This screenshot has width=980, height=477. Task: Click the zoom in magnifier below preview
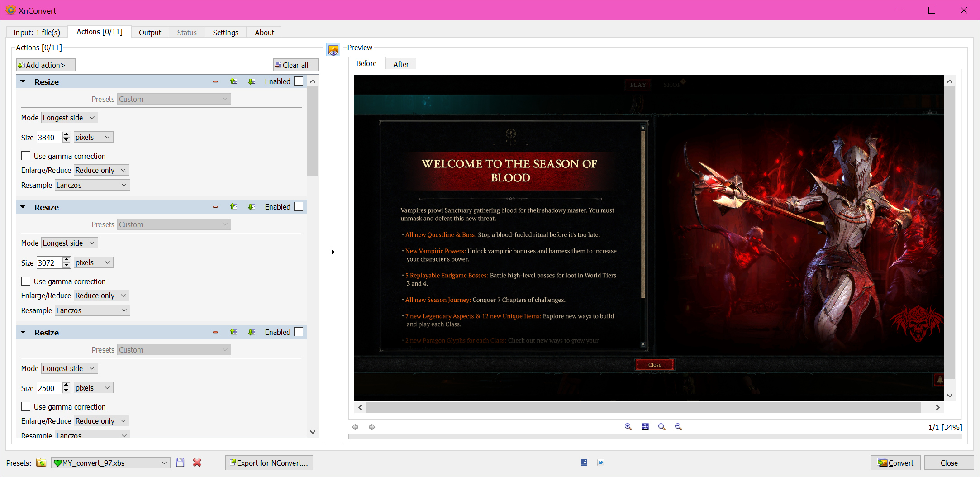point(628,427)
